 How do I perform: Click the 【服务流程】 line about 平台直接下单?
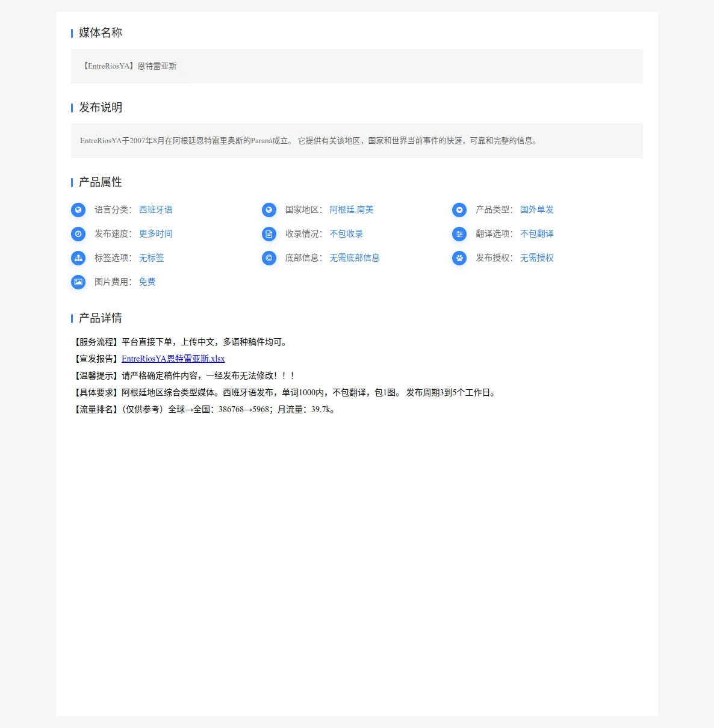(x=181, y=342)
